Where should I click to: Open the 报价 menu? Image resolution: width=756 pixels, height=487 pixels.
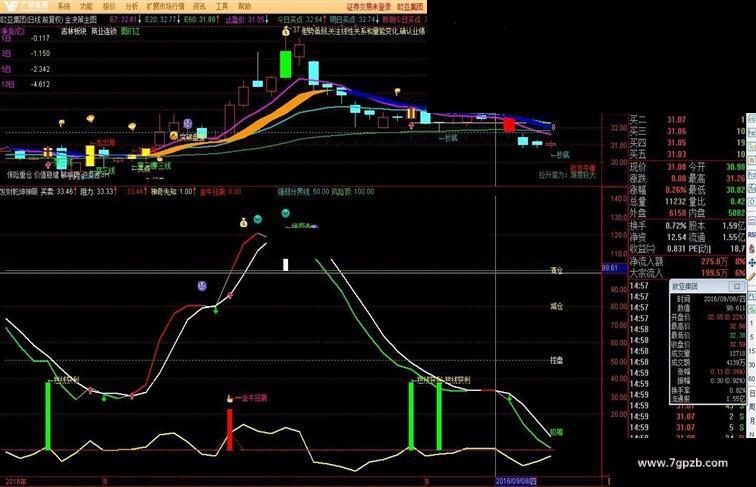109,6
